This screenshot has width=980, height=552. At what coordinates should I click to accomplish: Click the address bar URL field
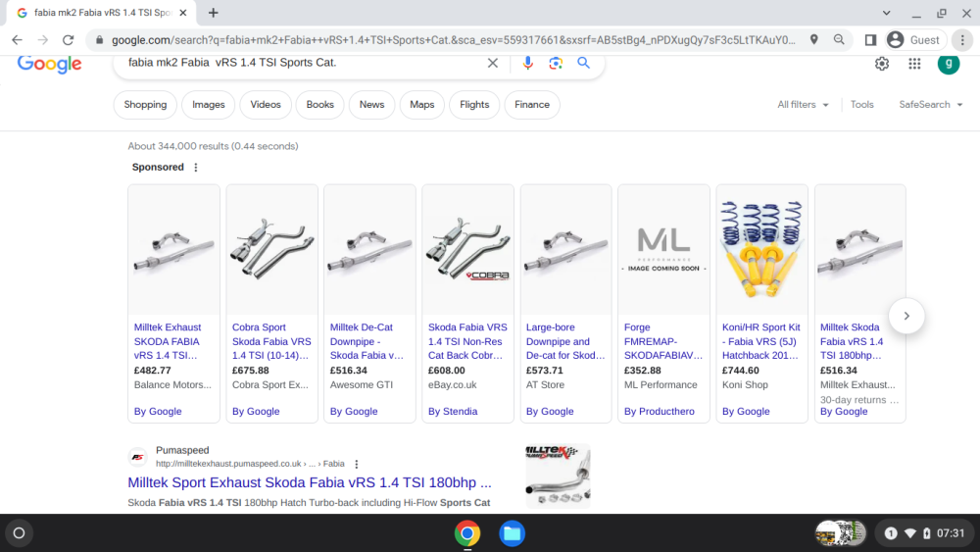[453, 40]
